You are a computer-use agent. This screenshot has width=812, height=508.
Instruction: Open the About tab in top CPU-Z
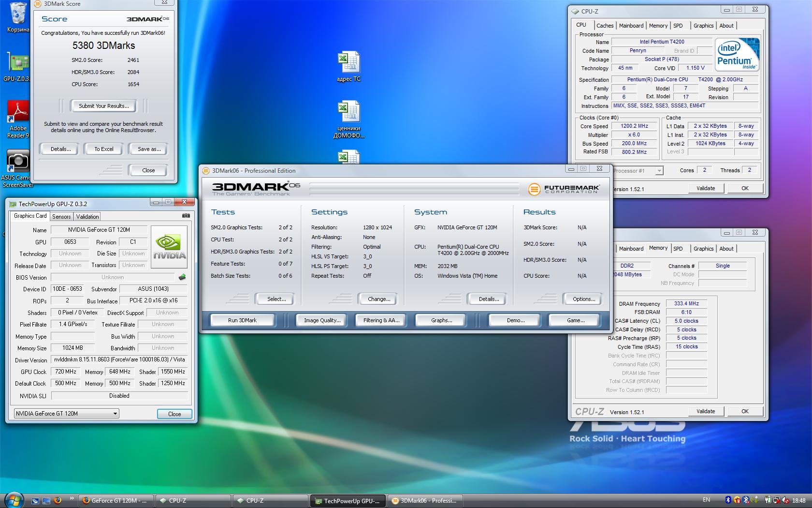[726, 26]
